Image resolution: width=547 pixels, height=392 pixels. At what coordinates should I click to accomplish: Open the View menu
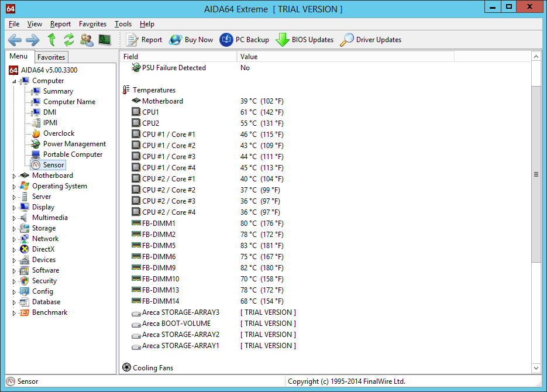coord(35,24)
